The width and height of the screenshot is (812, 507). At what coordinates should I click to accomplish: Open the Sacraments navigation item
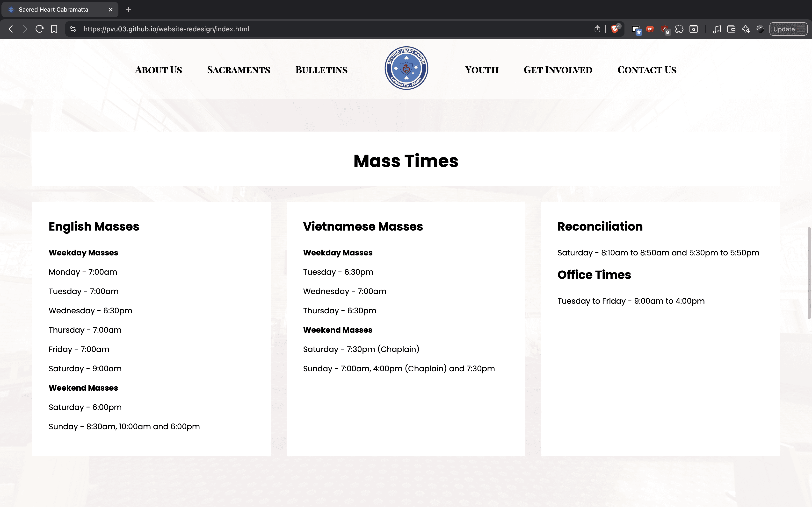tap(239, 70)
